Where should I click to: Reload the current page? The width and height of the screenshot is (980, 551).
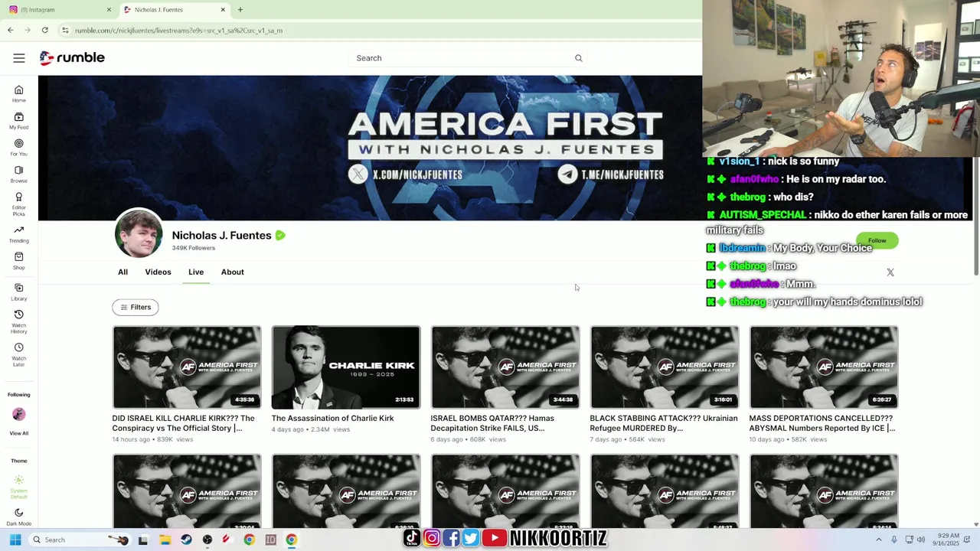pyautogui.click(x=45, y=30)
